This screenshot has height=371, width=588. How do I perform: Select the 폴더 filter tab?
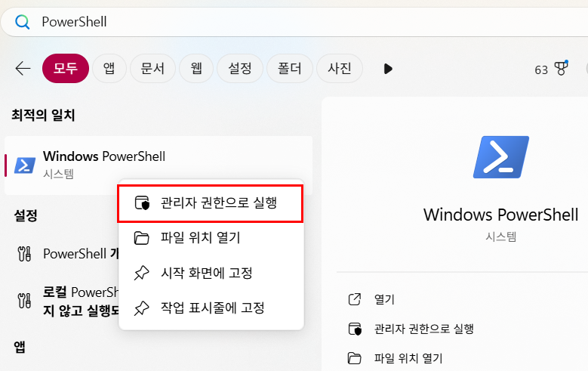click(x=290, y=68)
